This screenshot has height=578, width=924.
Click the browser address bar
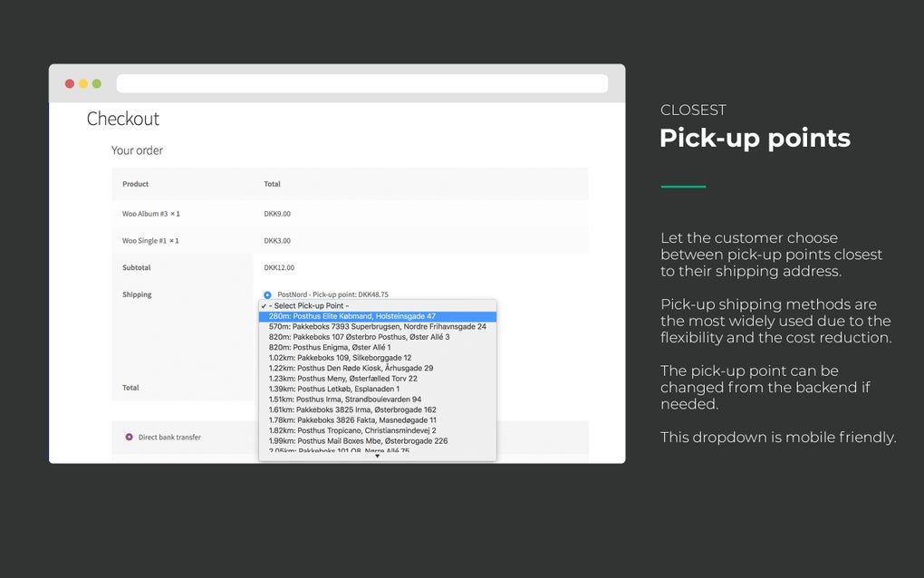[361, 82]
